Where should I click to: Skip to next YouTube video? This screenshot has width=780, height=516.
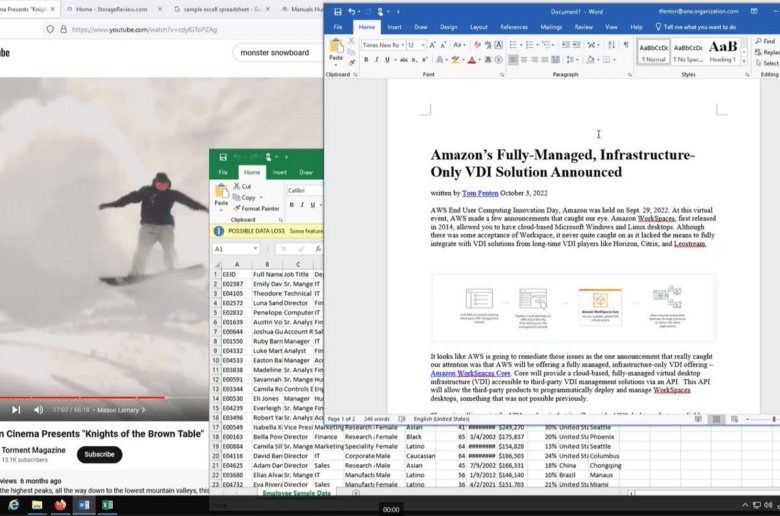pos(16,410)
